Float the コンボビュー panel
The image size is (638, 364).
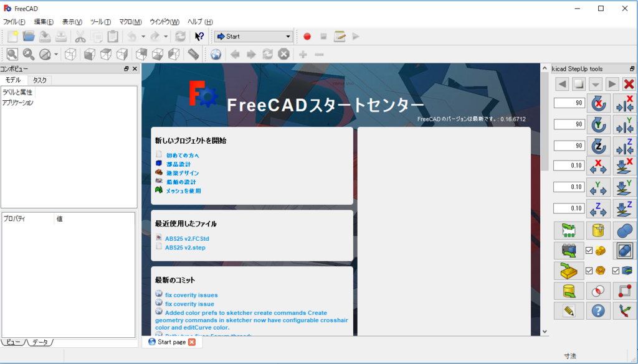(x=126, y=69)
